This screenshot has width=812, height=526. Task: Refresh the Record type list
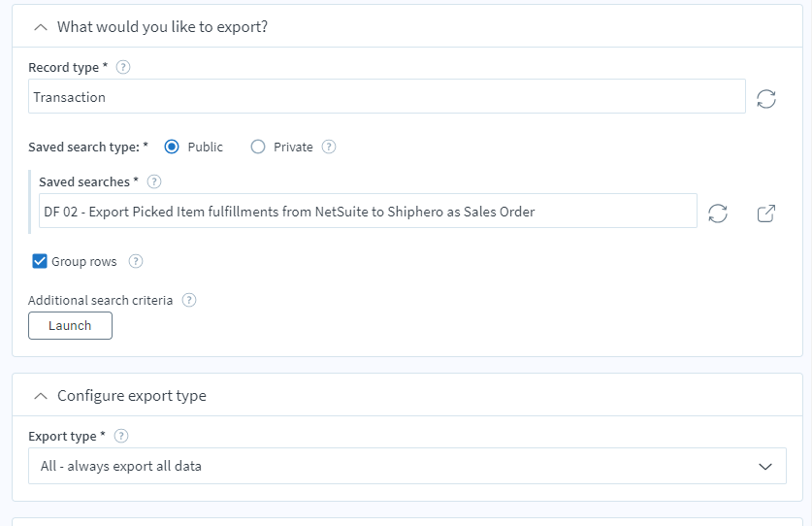(x=765, y=98)
